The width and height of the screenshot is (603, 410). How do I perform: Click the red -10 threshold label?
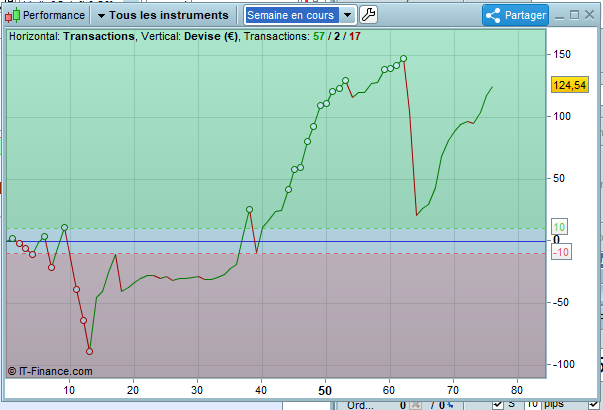click(x=561, y=252)
